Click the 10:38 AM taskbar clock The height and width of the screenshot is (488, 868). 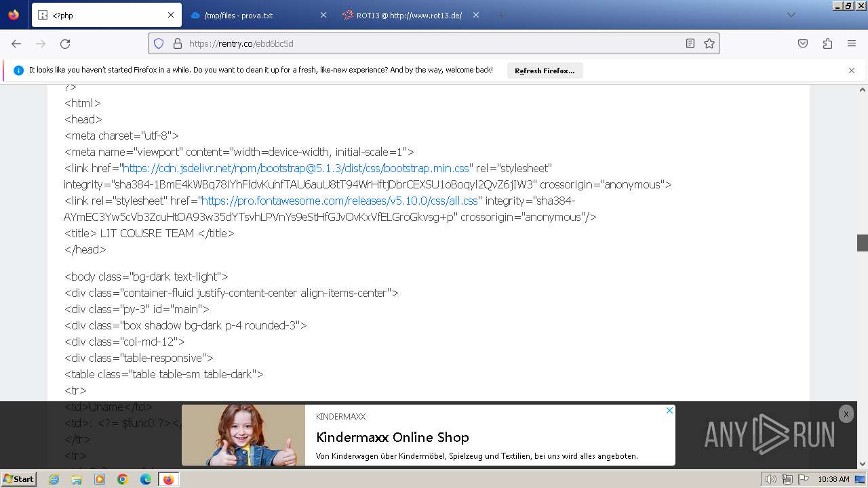[x=833, y=479]
